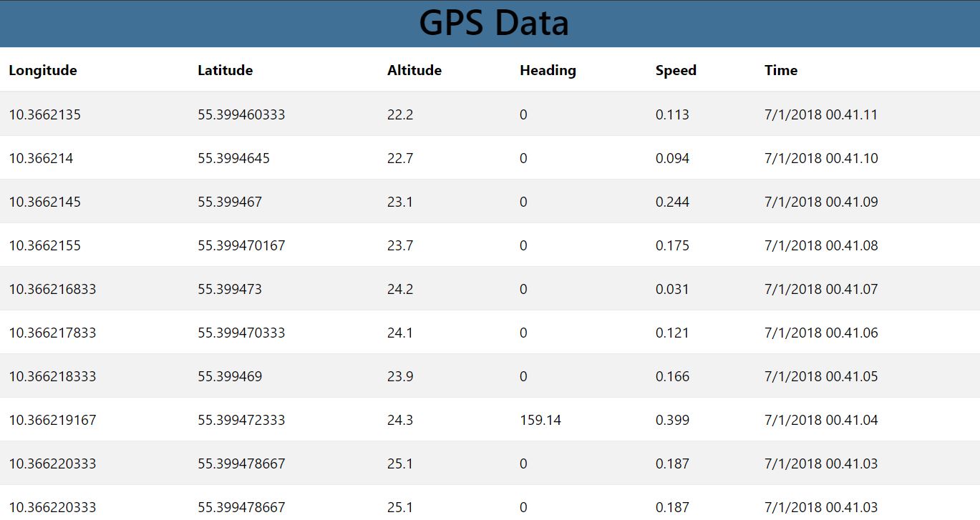Select altitude value 24.2
Image resolution: width=980 pixels, height=520 pixels.
tap(400, 289)
